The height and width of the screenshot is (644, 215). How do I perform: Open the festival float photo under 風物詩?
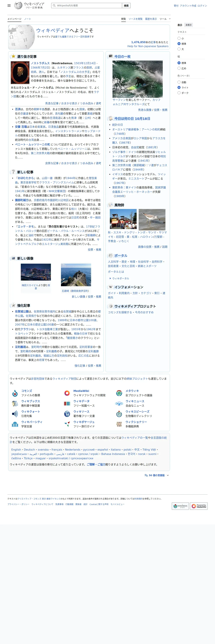coord(123,219)
